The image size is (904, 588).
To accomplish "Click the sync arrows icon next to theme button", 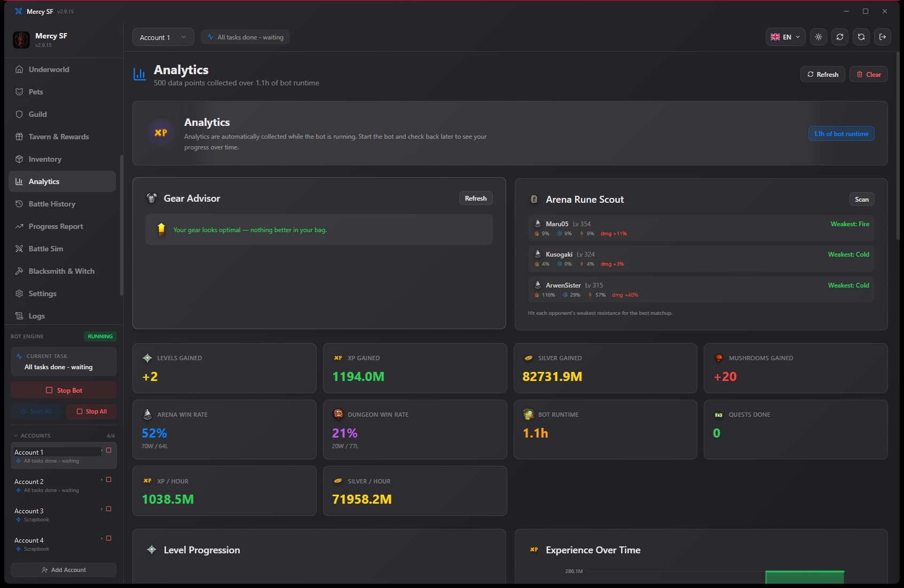I will [840, 37].
